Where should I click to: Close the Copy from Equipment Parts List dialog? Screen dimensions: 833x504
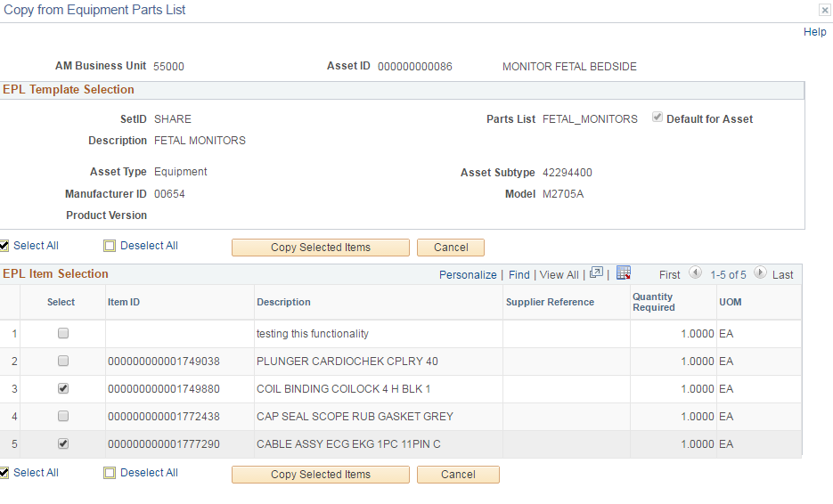pyautogui.click(x=824, y=11)
